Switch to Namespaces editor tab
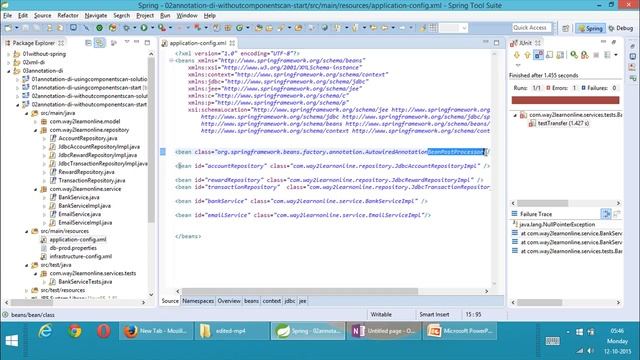Viewport: 640px width, 360px height. pos(198,301)
